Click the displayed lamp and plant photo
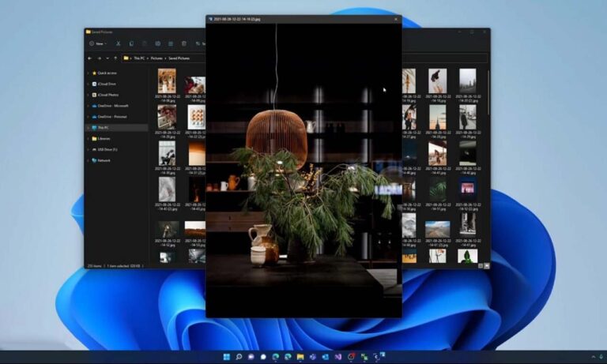This screenshot has width=607, height=364. 303,171
